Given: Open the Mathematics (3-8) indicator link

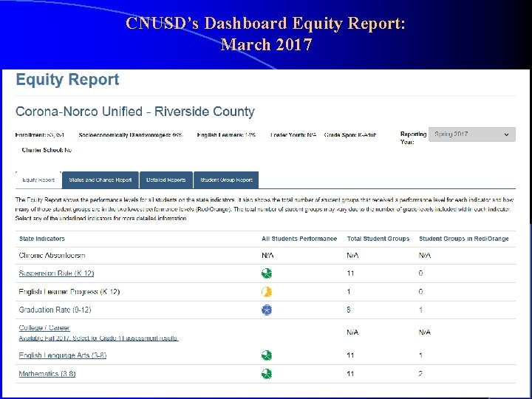Looking at the screenshot, I should 47,374.
